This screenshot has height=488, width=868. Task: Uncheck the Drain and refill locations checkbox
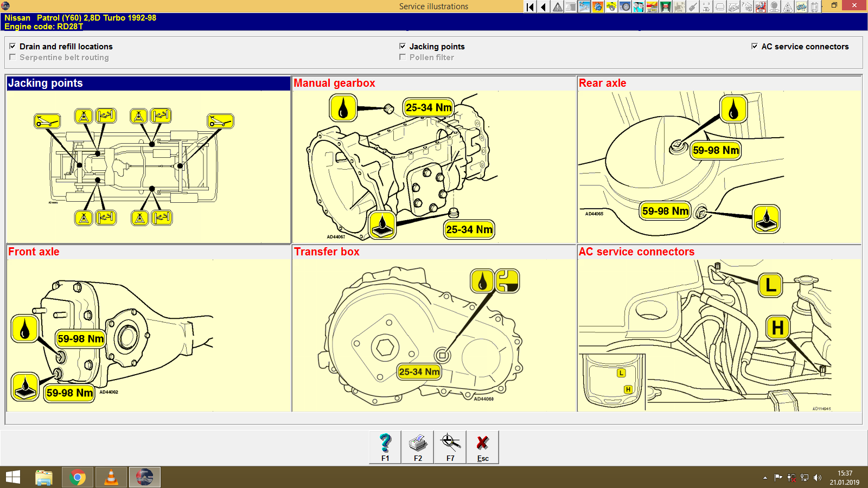click(x=12, y=46)
